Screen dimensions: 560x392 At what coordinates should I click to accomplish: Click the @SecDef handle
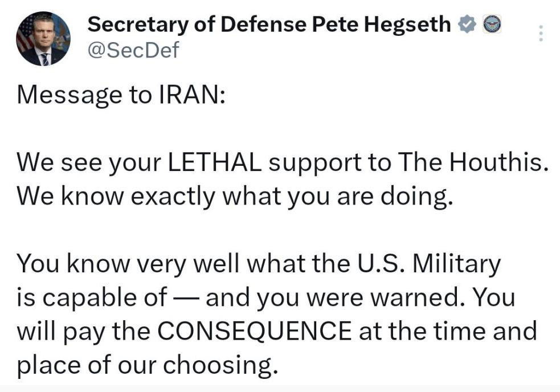132,50
